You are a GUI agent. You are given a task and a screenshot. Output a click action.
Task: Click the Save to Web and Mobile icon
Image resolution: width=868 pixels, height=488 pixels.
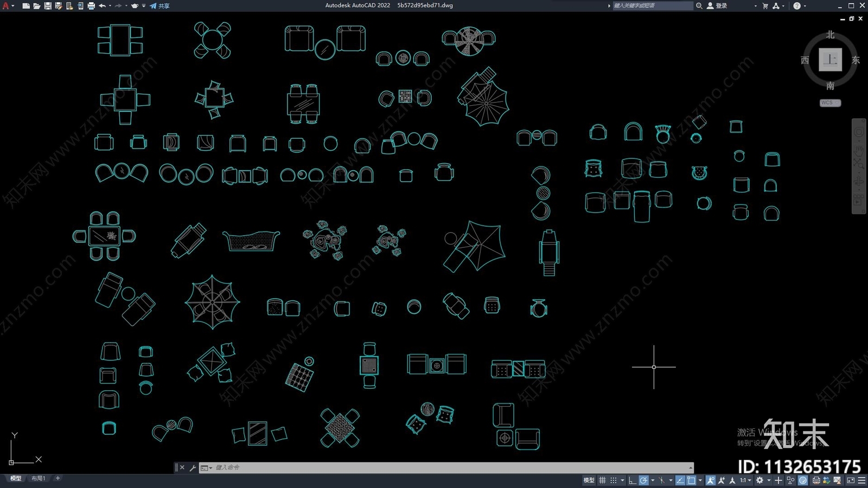80,6
